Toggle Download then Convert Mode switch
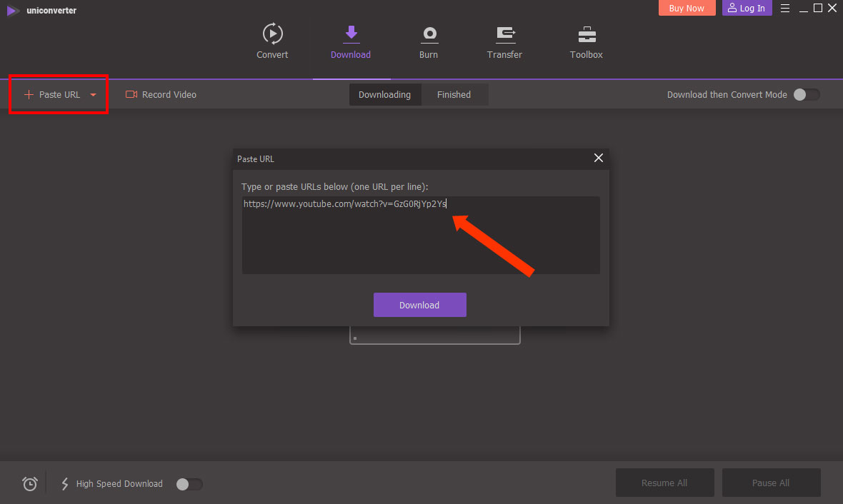 [x=807, y=94]
